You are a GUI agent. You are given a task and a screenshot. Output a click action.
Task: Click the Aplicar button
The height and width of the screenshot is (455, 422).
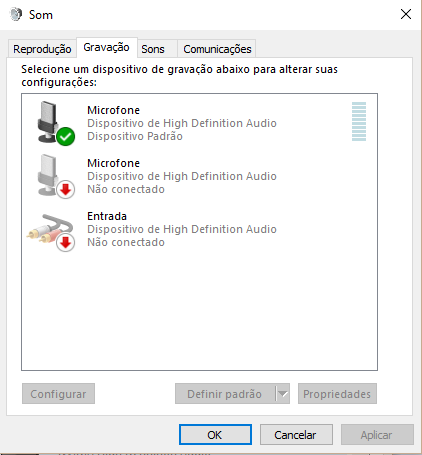[377, 435]
